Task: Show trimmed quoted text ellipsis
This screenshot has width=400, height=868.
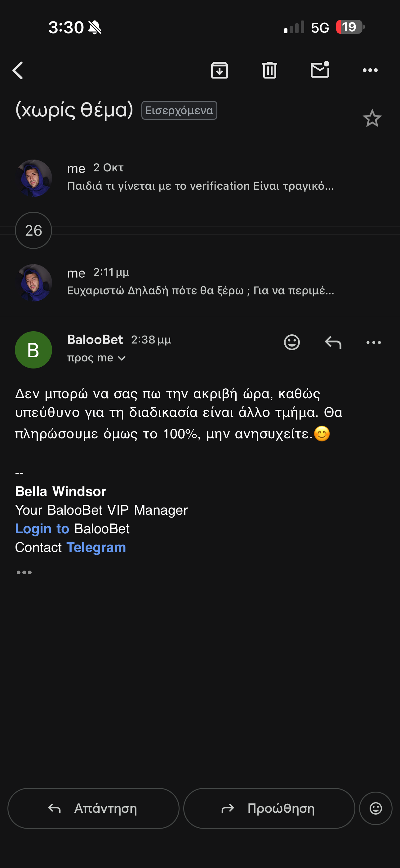Action: (x=24, y=572)
